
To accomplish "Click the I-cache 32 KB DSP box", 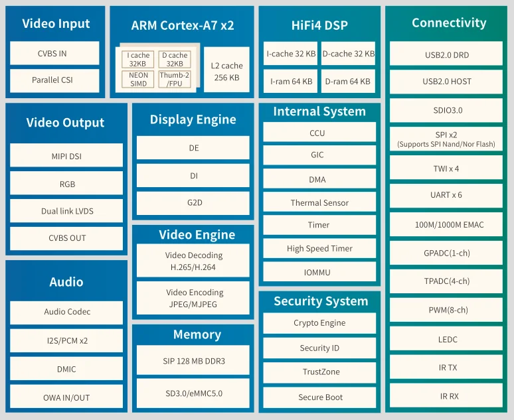I will coord(290,53).
